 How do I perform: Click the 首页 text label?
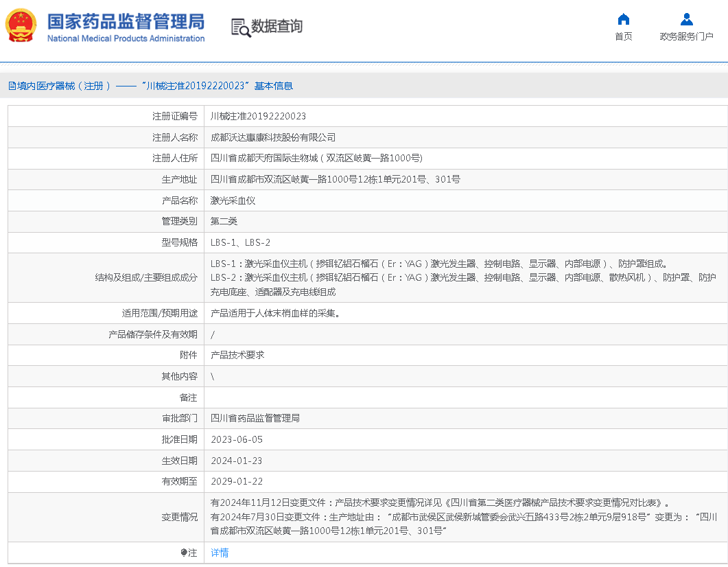(623, 36)
